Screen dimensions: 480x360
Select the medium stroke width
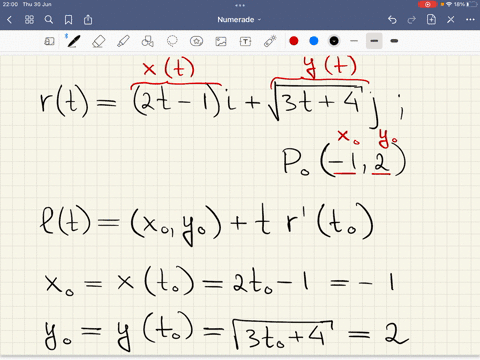(x=374, y=41)
